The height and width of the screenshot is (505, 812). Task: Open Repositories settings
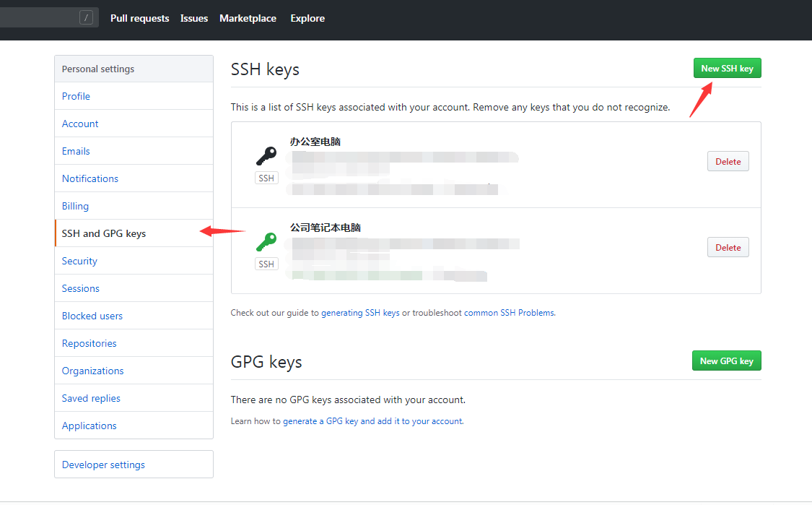pos(134,344)
